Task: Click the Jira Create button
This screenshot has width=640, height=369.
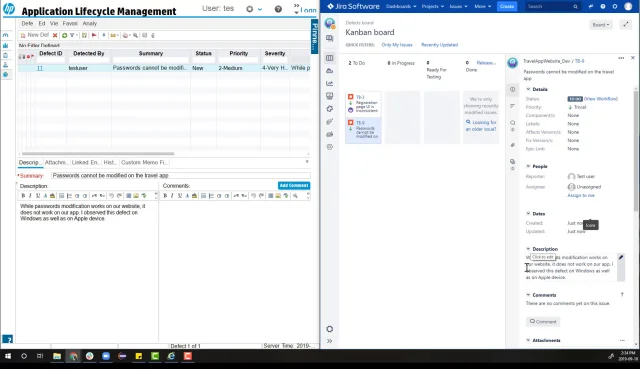Action: (507, 7)
